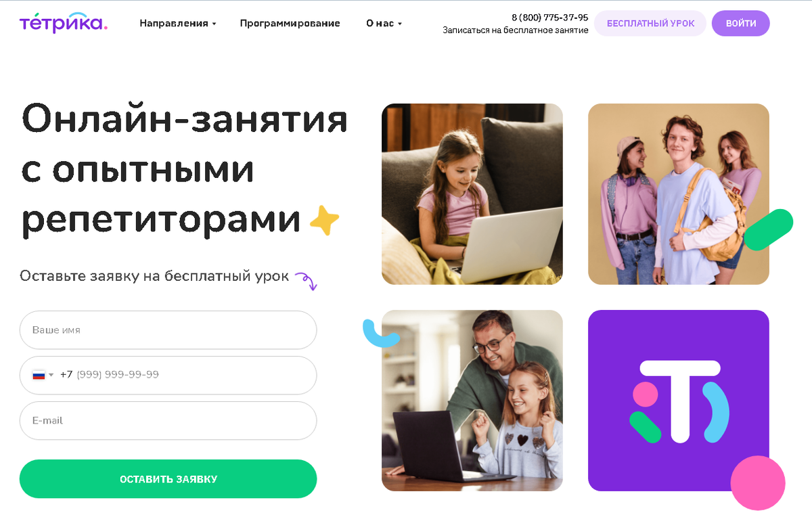Image resolution: width=812 pixels, height=519 pixels.
Task: Click the purple curly arrow icon
Action: [x=306, y=281]
